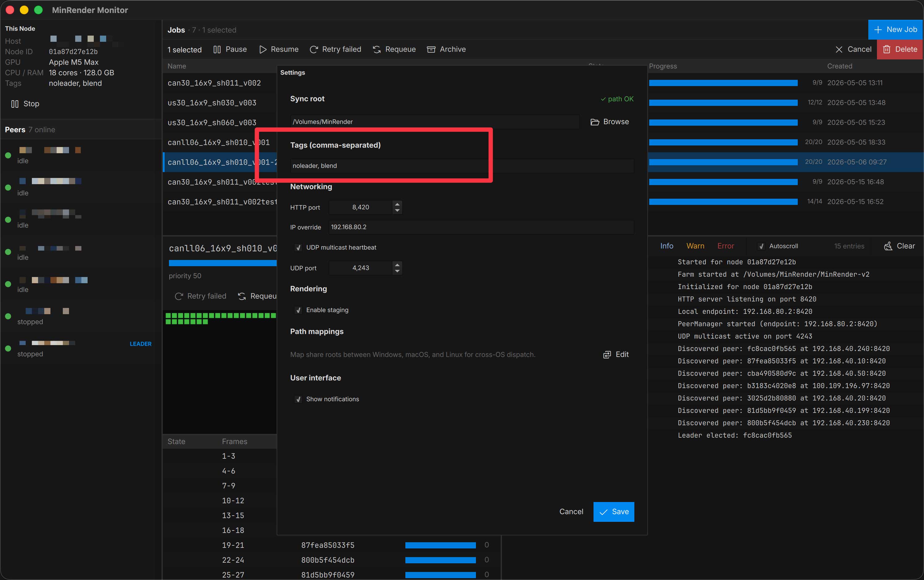The height and width of the screenshot is (580, 924).
Task: Toggle UDP multicast heartbeat checkbox
Action: 298,248
